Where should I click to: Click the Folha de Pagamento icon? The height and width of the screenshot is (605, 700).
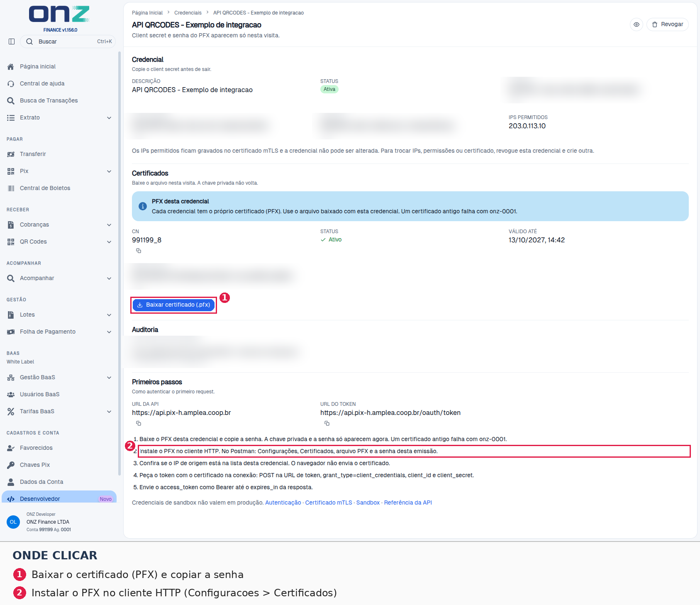(11, 332)
